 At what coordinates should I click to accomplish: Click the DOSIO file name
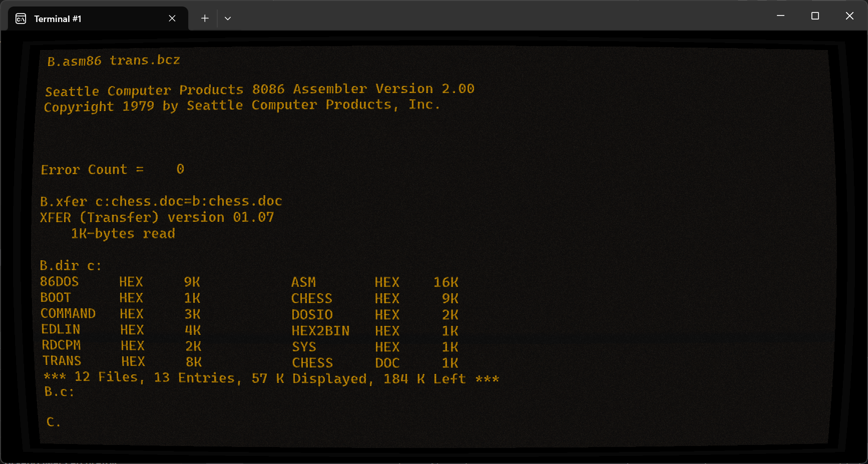pyautogui.click(x=312, y=315)
